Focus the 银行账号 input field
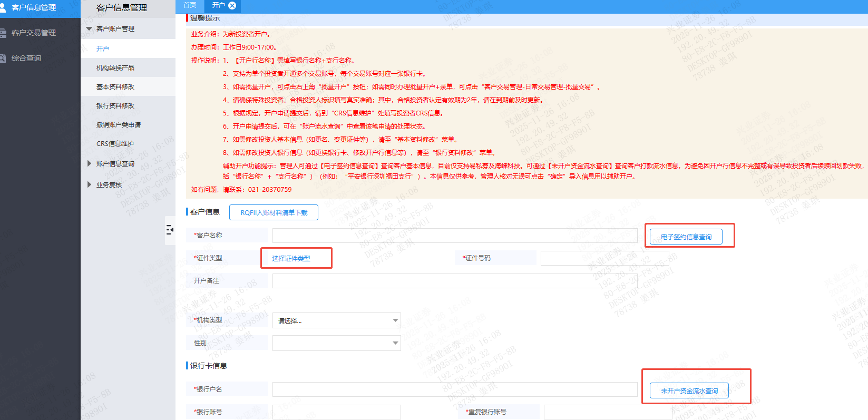This screenshot has height=420, width=868. (336, 412)
